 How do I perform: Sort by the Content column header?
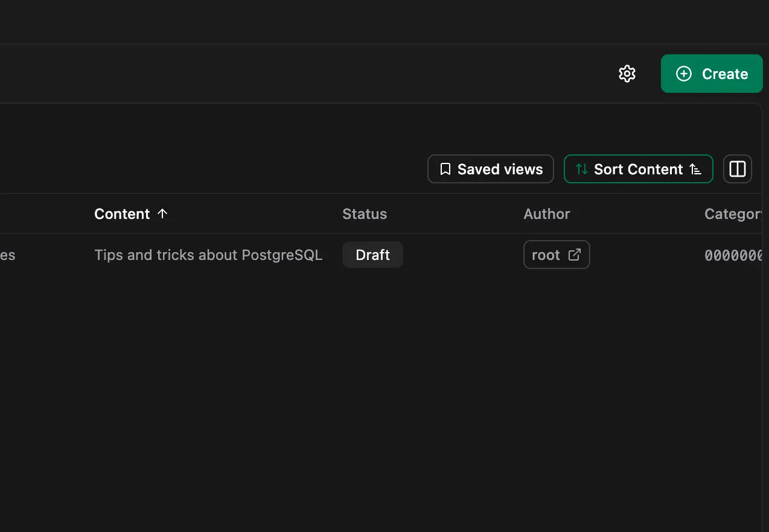[122, 214]
